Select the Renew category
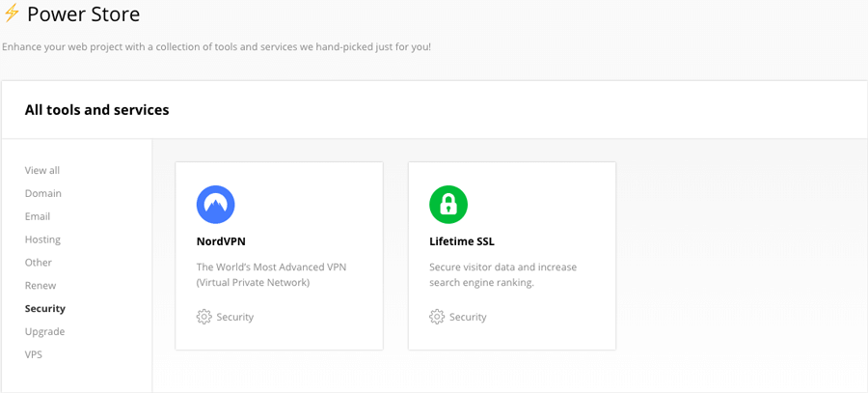This screenshot has width=868, height=393. tap(41, 286)
